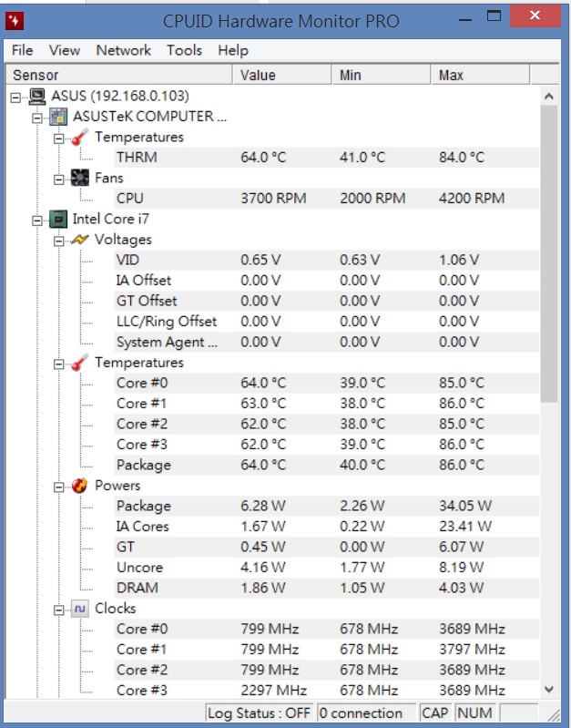Image resolution: width=571 pixels, height=728 pixels.
Task: Click the Intel Core i7 chip icon
Action: click(x=58, y=220)
